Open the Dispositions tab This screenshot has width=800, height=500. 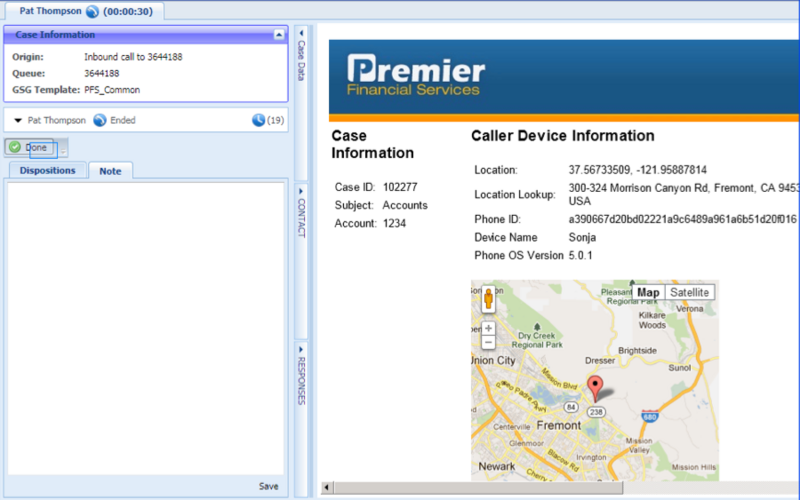[47, 171]
